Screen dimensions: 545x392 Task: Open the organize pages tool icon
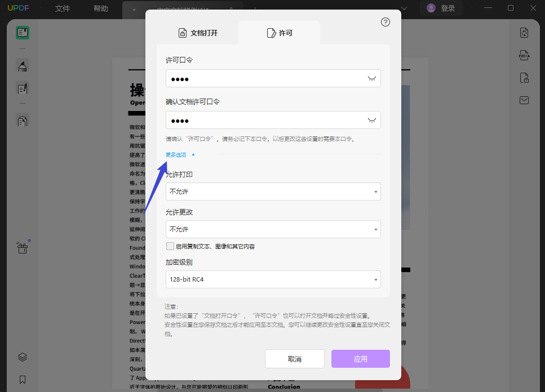click(23, 121)
